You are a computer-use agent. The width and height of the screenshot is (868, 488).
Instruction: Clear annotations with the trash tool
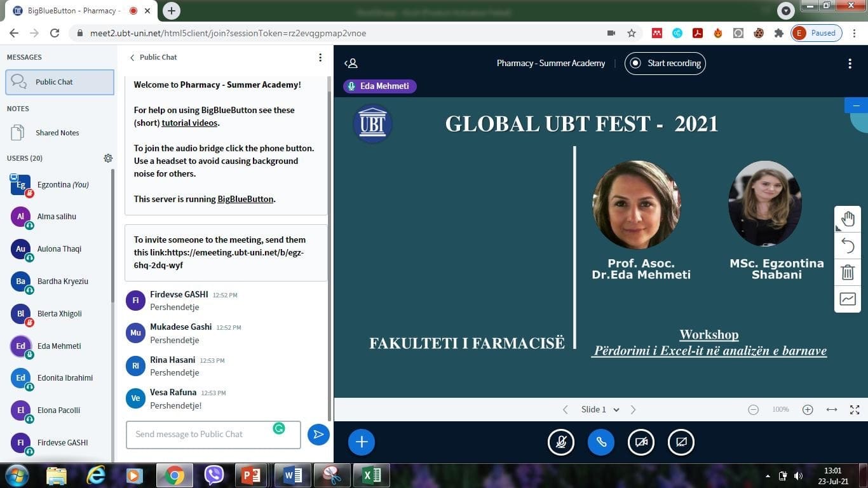click(848, 272)
